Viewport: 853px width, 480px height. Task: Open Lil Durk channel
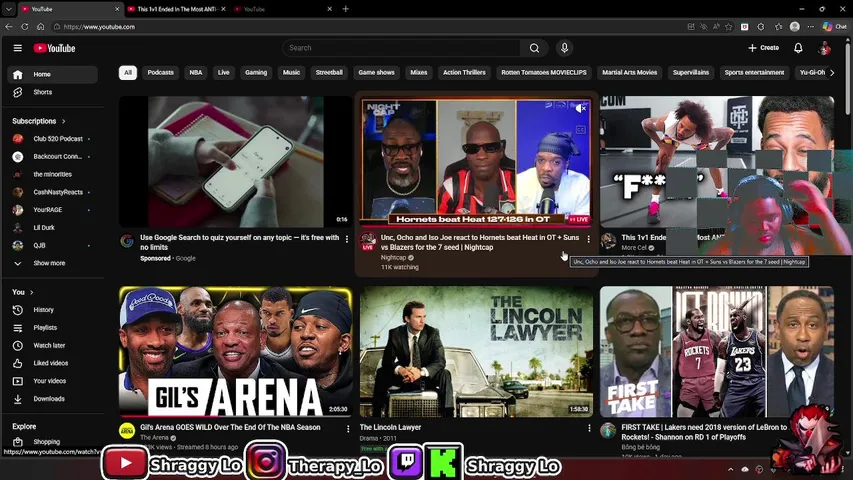click(53, 227)
